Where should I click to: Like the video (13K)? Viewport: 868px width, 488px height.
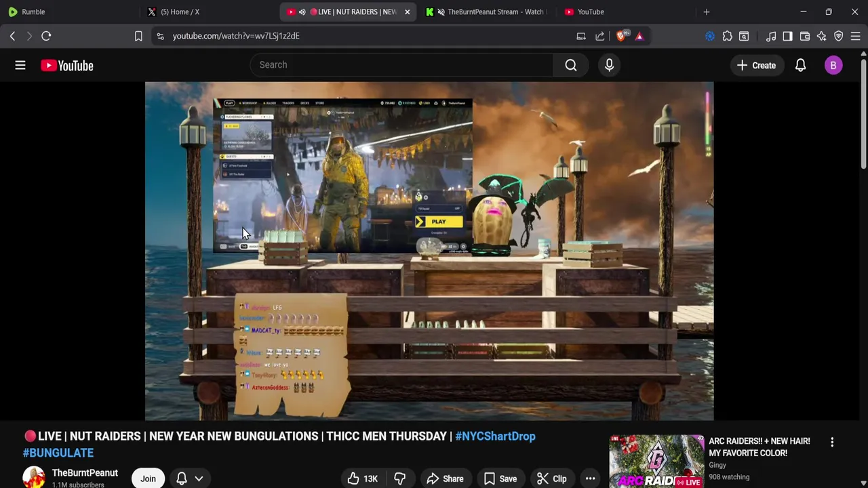click(x=362, y=479)
